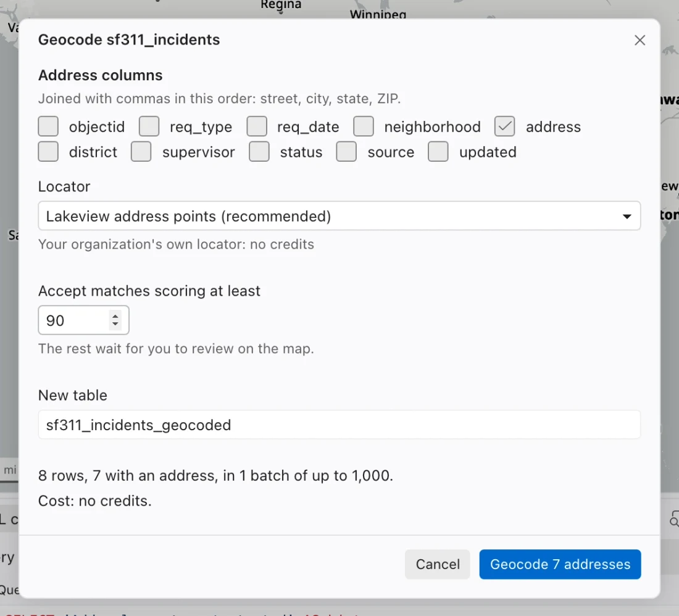Image resolution: width=679 pixels, height=616 pixels.
Task: Click the 'Address columns' heading
Action: coord(101,75)
